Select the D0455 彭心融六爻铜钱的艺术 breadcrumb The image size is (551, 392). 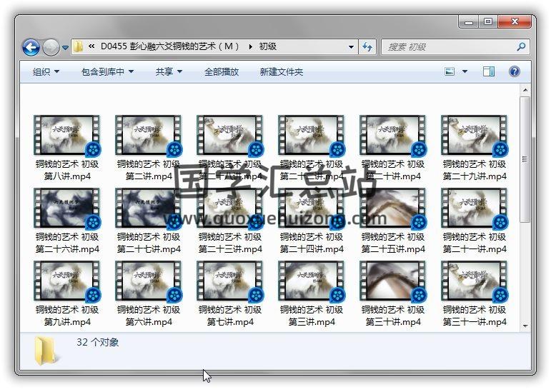[x=169, y=46]
